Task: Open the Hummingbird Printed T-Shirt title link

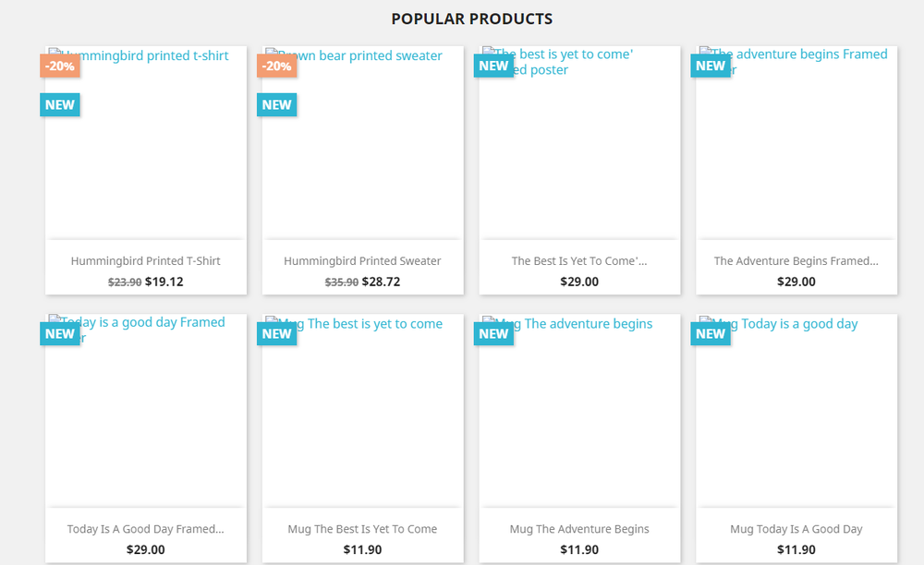Action: 145,261
